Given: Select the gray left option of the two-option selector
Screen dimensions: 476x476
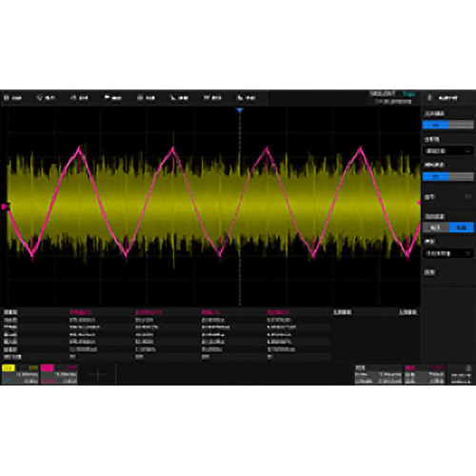Looking at the screenshot, I should 435,228.
